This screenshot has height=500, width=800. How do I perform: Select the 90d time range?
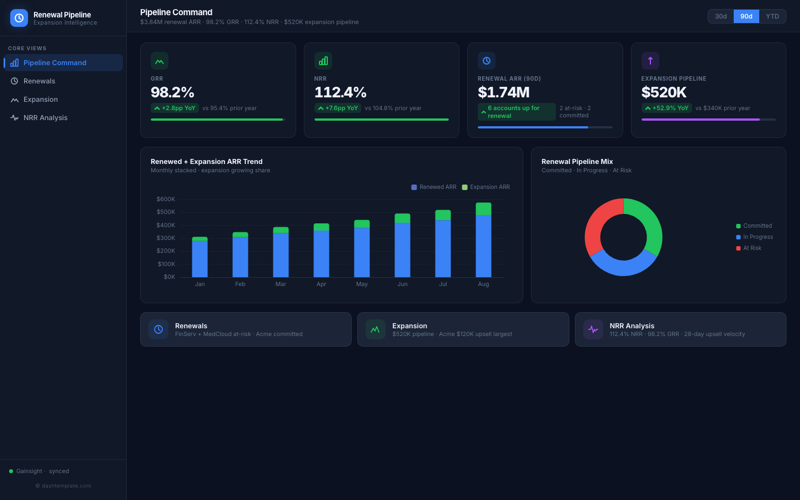click(746, 16)
